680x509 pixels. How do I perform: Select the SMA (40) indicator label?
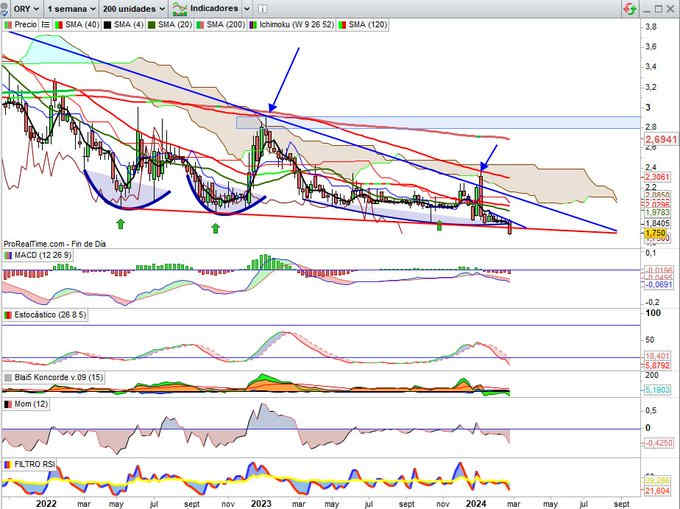(75, 21)
